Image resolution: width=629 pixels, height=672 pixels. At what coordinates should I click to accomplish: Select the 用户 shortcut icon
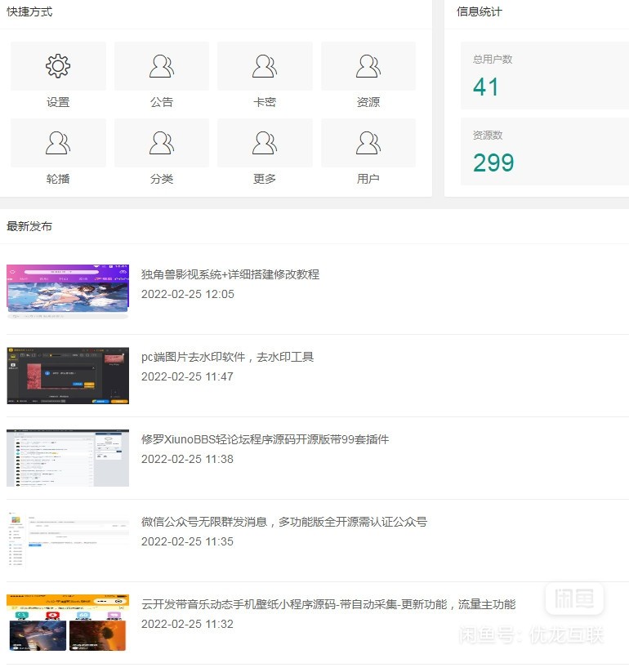click(x=368, y=144)
